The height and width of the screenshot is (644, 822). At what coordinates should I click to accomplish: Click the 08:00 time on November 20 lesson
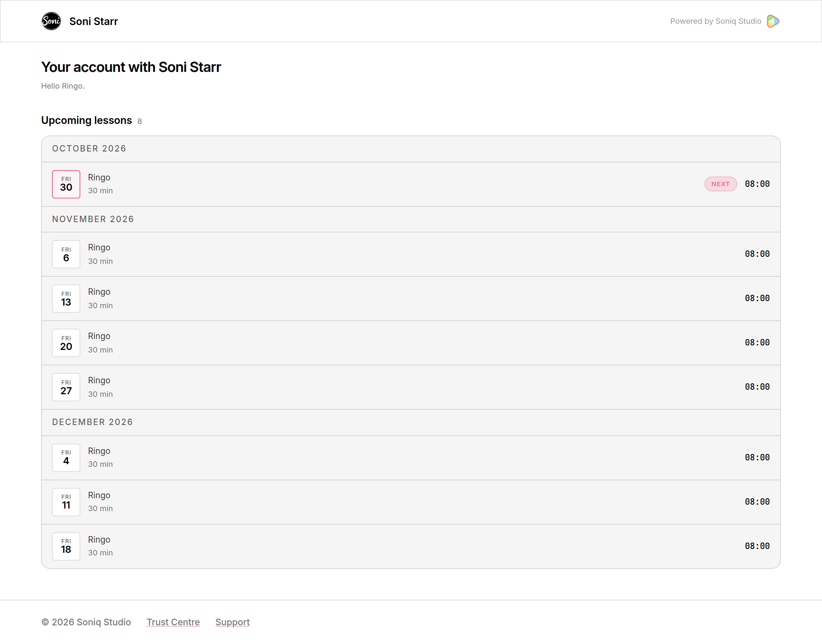coord(757,343)
